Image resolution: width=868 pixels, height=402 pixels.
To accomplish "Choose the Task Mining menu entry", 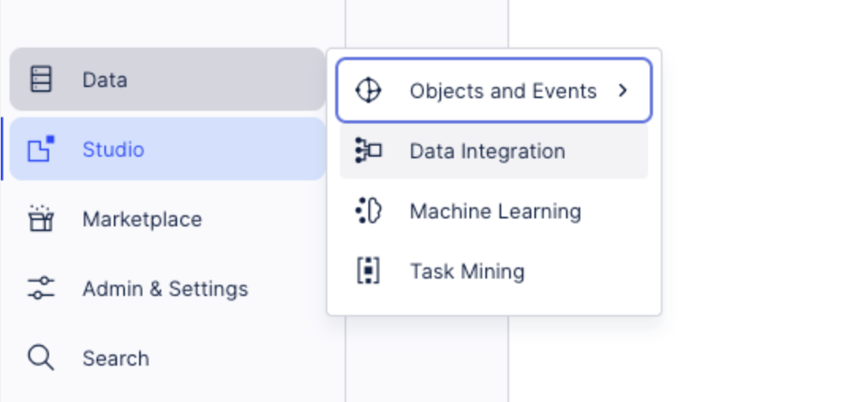I will point(466,271).
